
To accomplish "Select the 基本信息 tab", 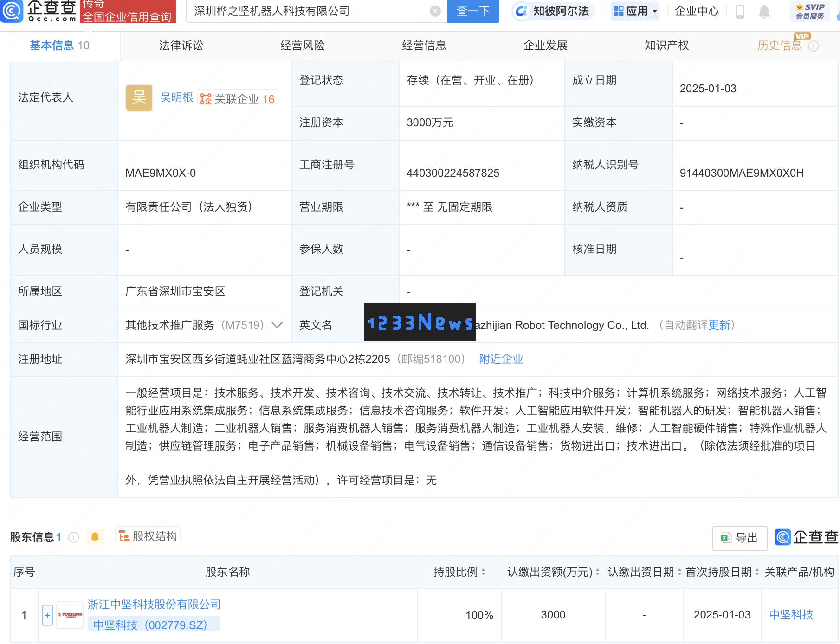I will click(x=59, y=45).
